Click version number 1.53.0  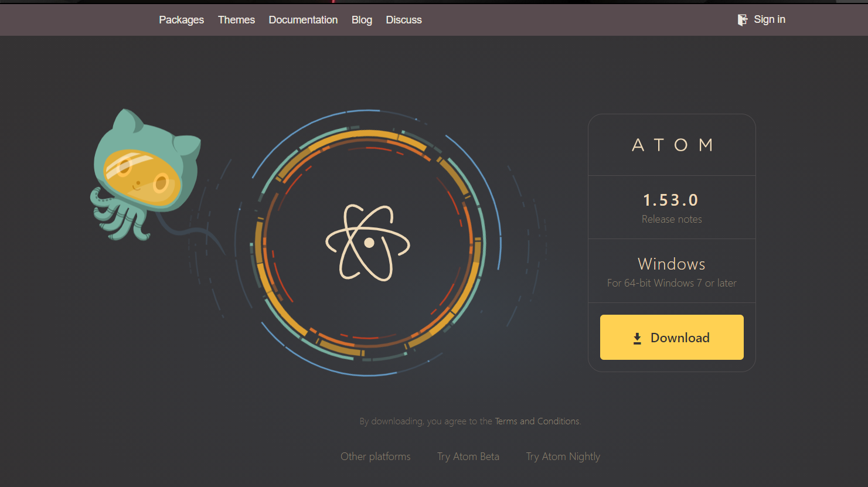pos(671,200)
